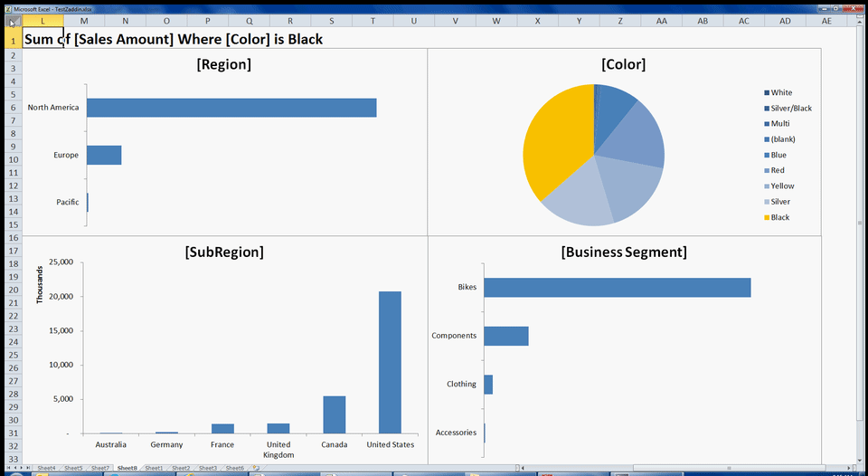Select cell L1 with the title text
This screenshot has height=476, width=868.
(x=43, y=39)
